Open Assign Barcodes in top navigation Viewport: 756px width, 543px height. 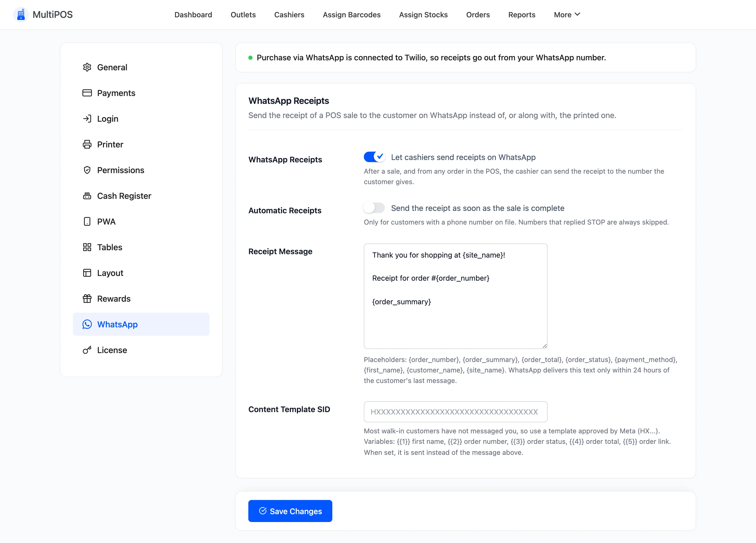click(x=352, y=15)
